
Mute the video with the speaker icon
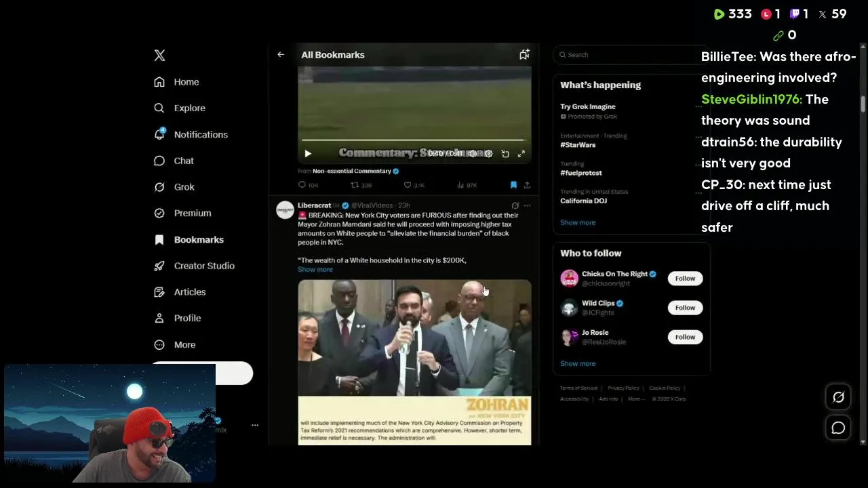(x=473, y=154)
